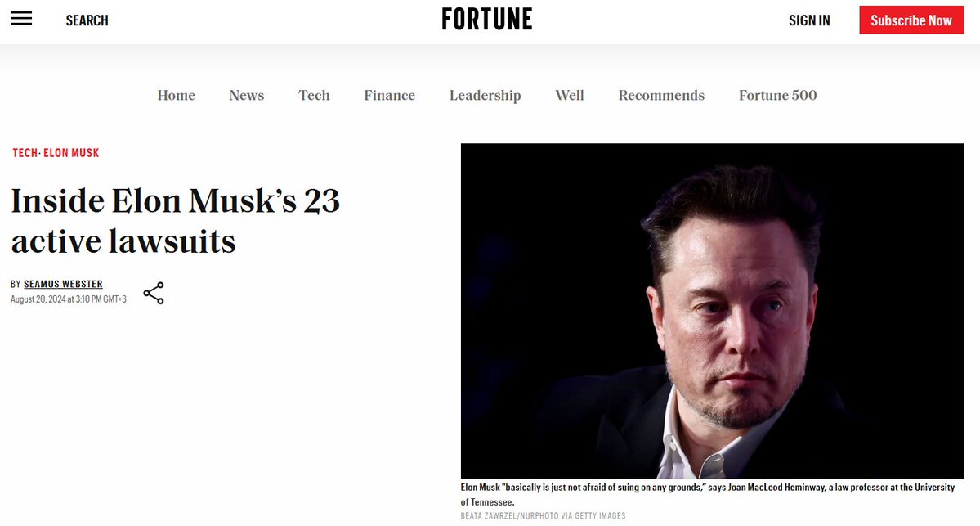The height and width of the screenshot is (526, 980).
Task: Open the SEARCH option
Action: pyautogui.click(x=87, y=20)
